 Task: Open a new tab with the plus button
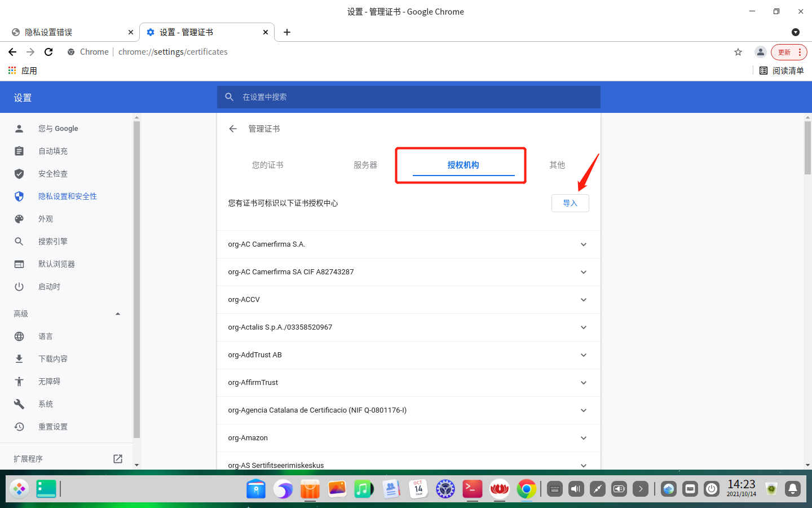tap(287, 32)
